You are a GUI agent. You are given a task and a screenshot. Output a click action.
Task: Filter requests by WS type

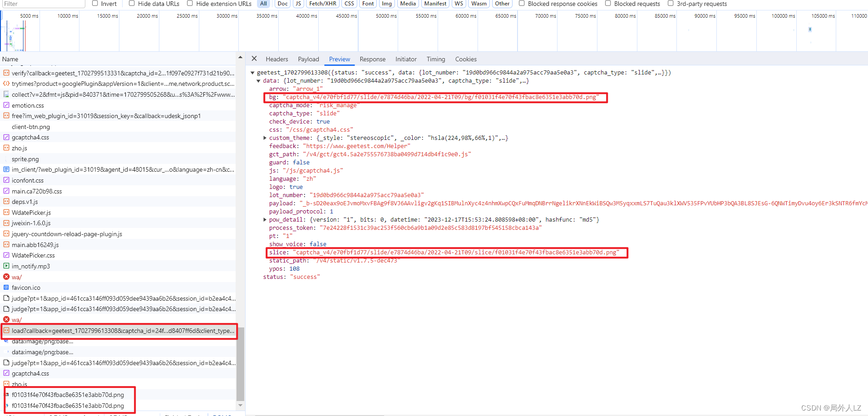(459, 4)
